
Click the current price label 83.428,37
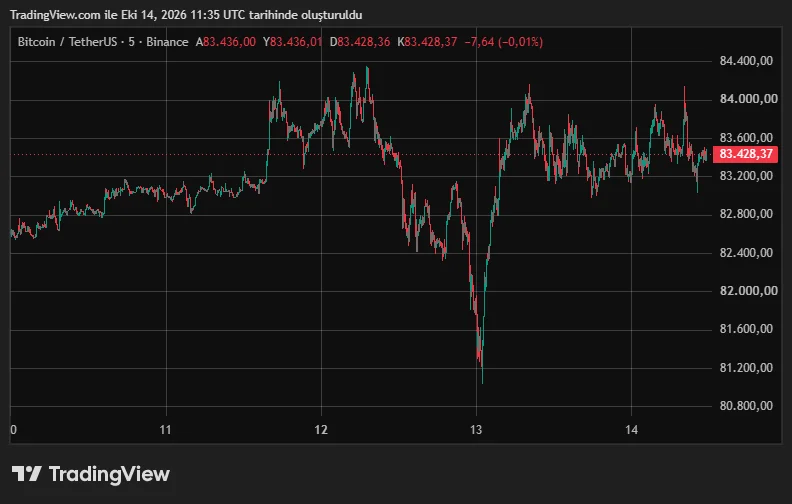[x=745, y=154]
